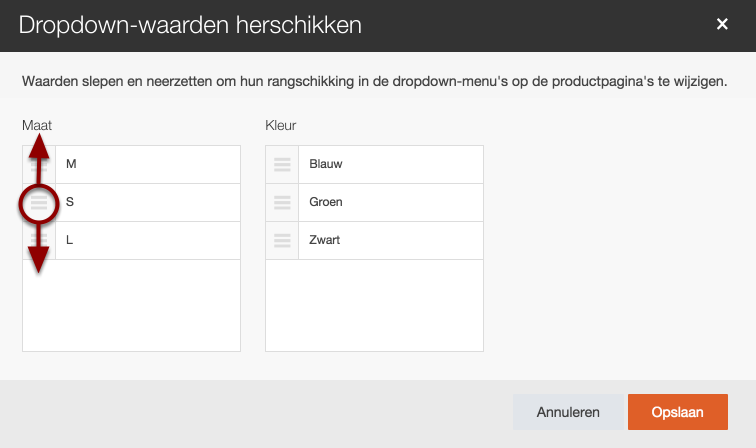The image size is (756, 448).
Task: Click the Maat list heading
Action: click(37, 125)
